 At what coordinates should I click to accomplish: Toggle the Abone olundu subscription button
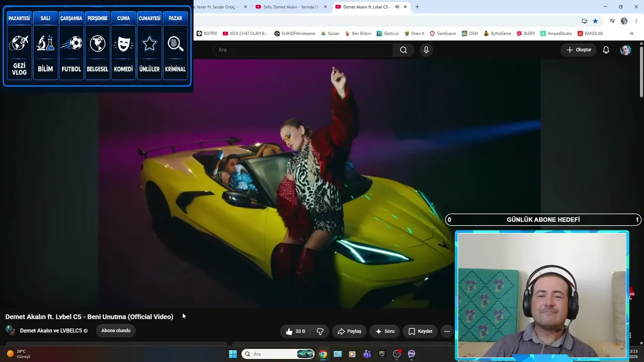(x=116, y=330)
